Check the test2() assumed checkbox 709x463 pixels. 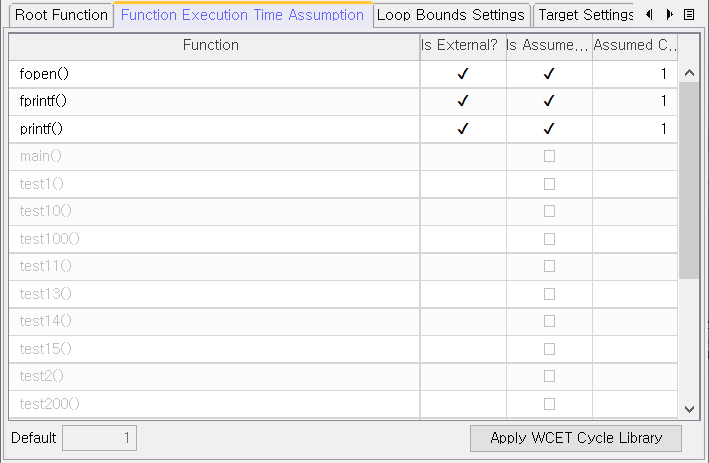549,376
